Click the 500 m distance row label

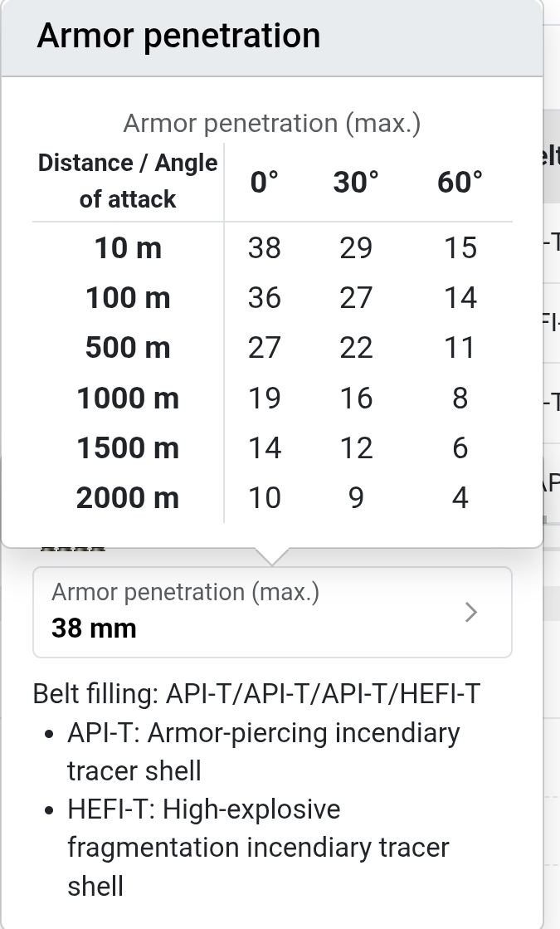[x=128, y=348]
